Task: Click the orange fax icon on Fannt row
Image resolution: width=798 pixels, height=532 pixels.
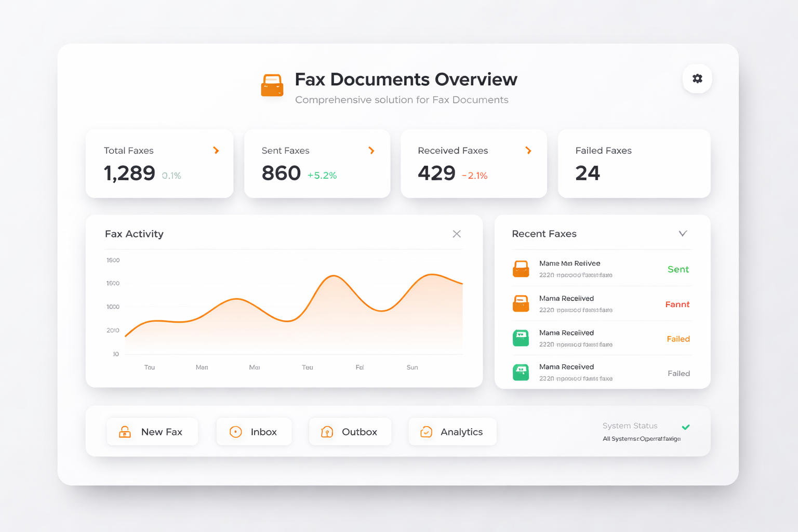Action: tap(521, 303)
